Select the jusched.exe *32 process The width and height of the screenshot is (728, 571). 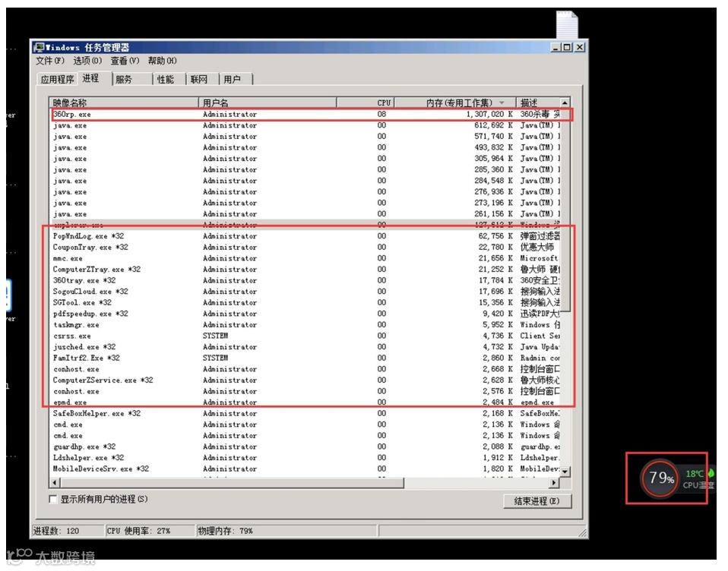(305, 347)
